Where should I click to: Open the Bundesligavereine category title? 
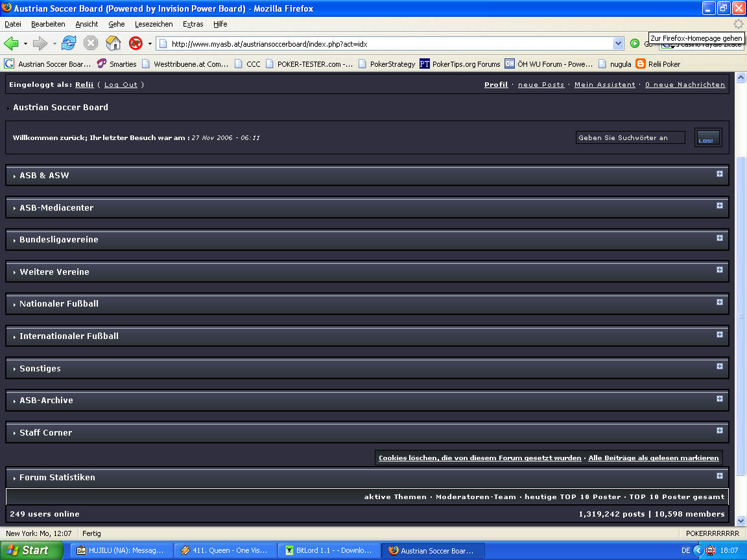(x=58, y=240)
